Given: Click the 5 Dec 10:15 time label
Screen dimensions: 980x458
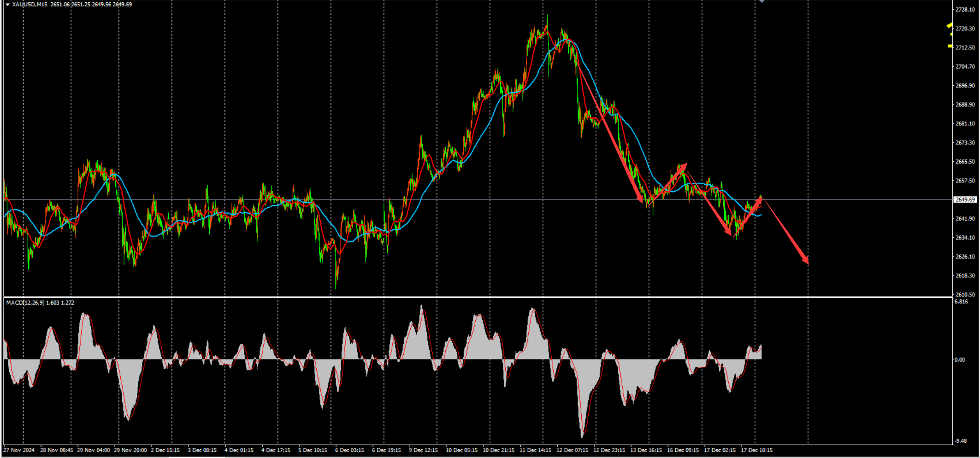Looking at the screenshot, I should [x=313, y=450].
